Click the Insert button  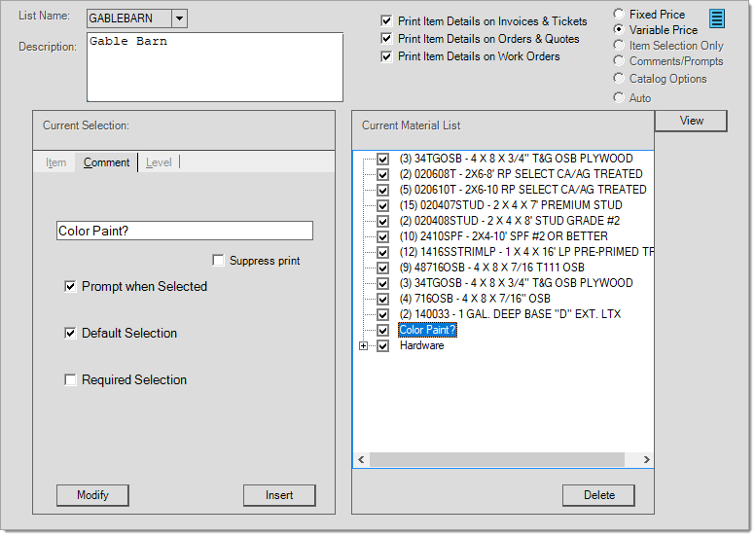(279, 495)
